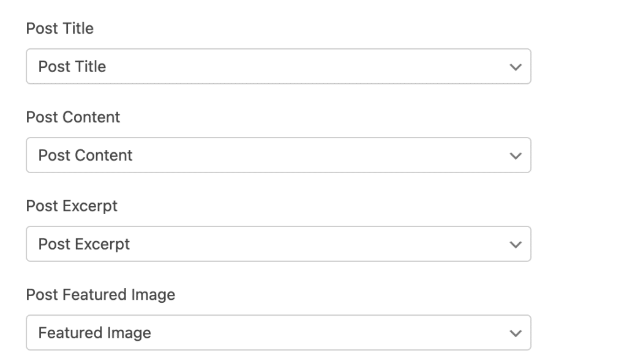Click the selected "Featured Image" value inside dropdown

click(x=94, y=333)
